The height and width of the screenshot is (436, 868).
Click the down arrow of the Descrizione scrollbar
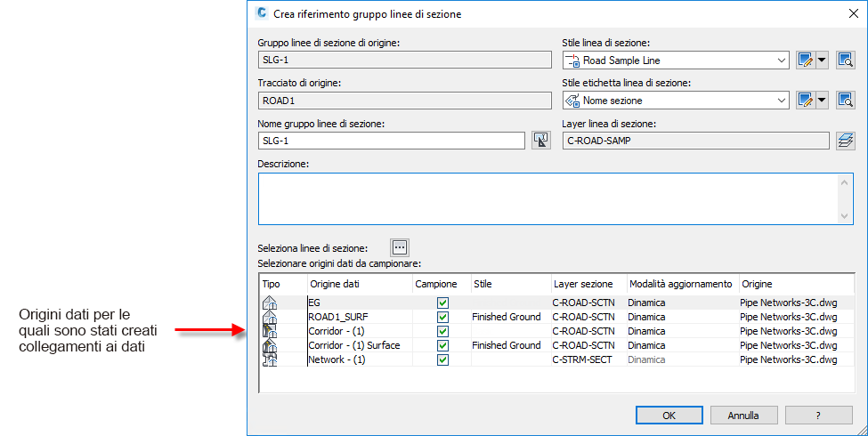click(x=846, y=216)
